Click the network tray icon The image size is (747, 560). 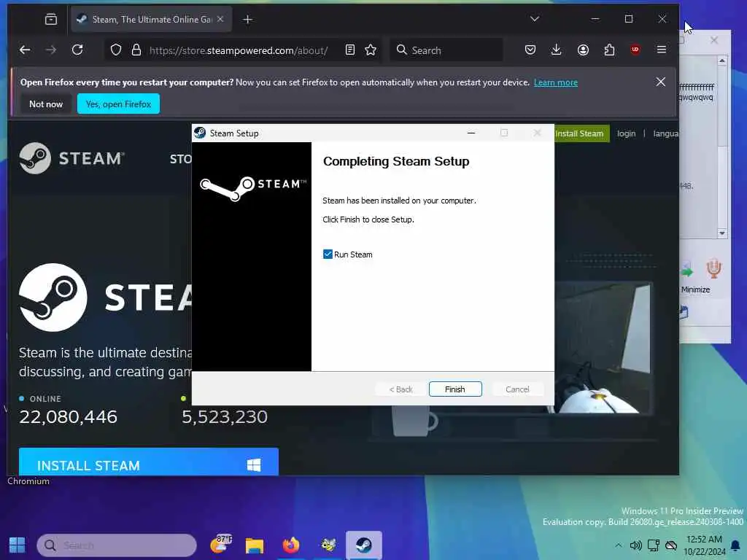tap(654, 545)
